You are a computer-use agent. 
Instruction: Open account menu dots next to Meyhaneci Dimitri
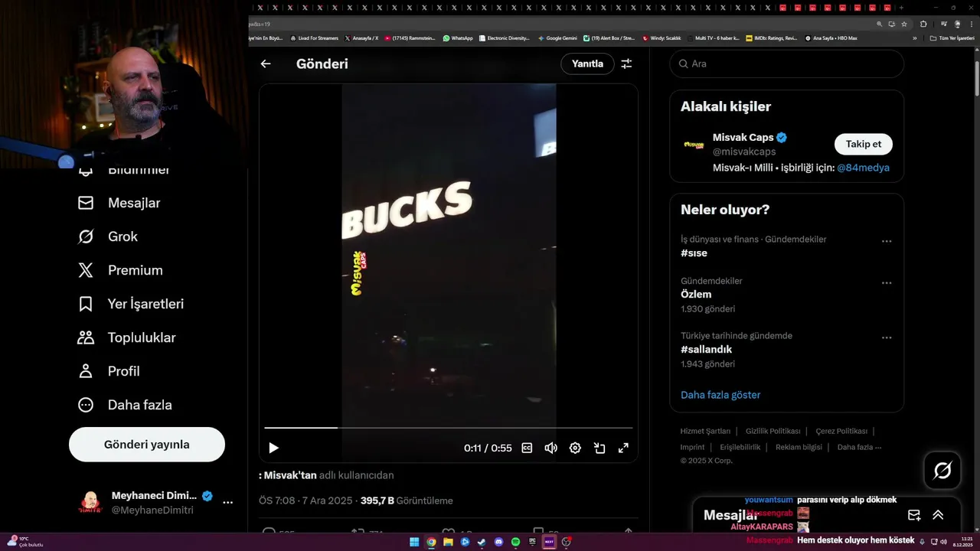(227, 502)
